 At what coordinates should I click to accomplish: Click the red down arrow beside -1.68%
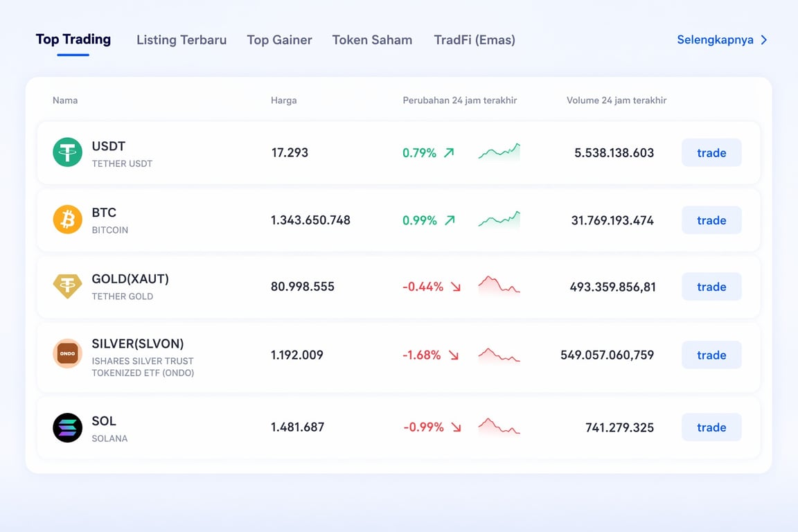tap(454, 355)
